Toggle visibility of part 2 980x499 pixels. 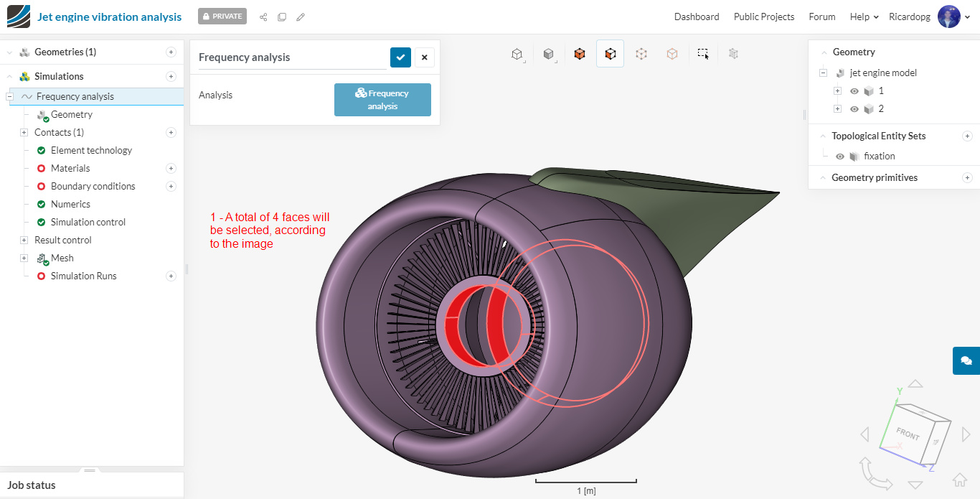(854, 109)
